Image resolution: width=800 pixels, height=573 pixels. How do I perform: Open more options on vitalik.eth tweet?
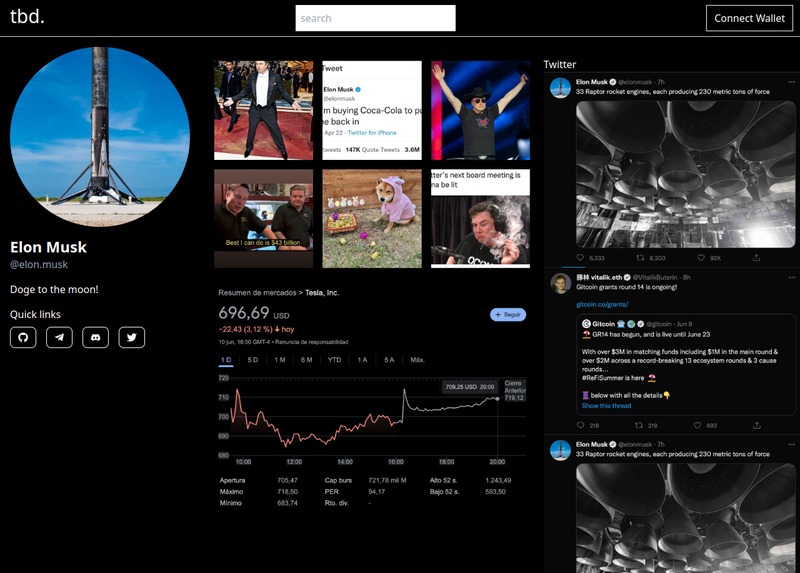tap(791, 278)
